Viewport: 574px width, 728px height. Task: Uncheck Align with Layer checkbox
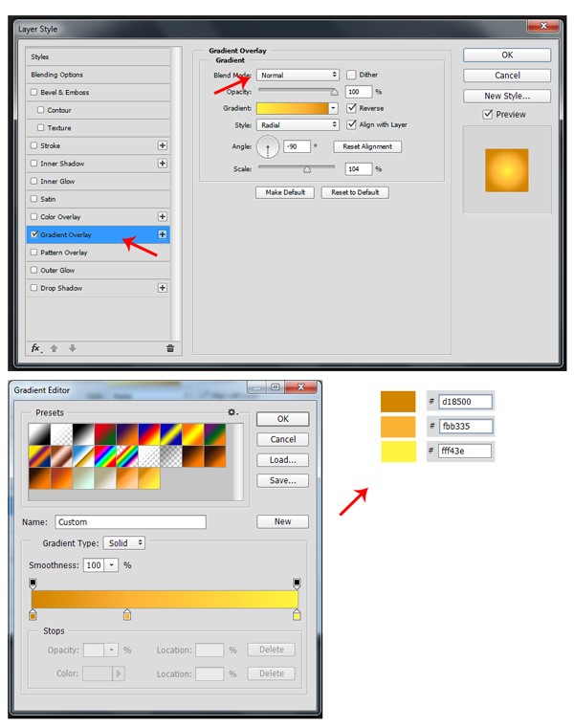351,125
